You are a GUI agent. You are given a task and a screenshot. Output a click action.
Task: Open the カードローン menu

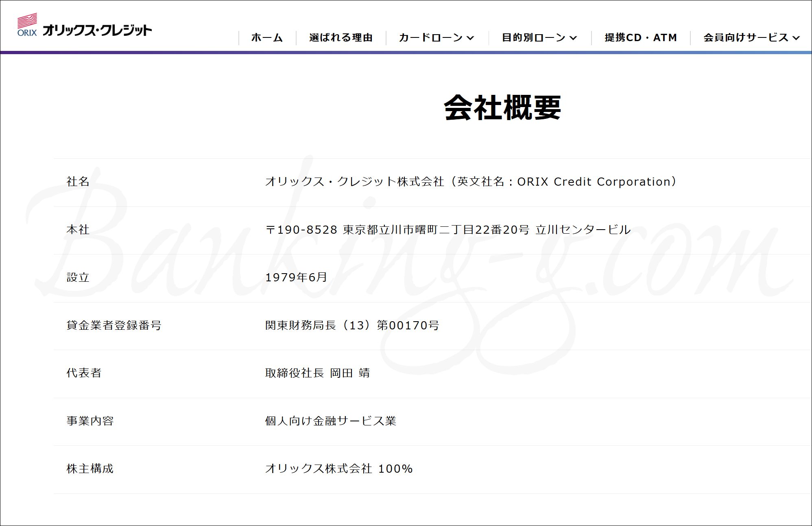[437, 37]
